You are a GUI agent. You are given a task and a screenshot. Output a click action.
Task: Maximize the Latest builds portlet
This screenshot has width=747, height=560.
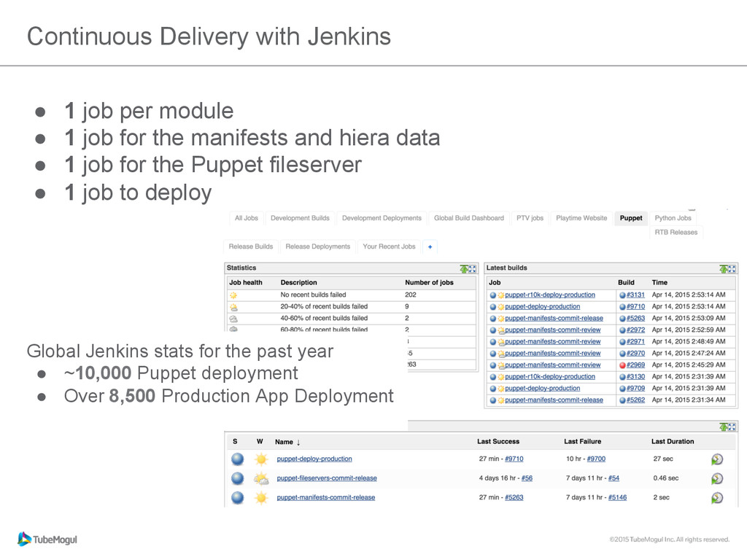coord(732,269)
